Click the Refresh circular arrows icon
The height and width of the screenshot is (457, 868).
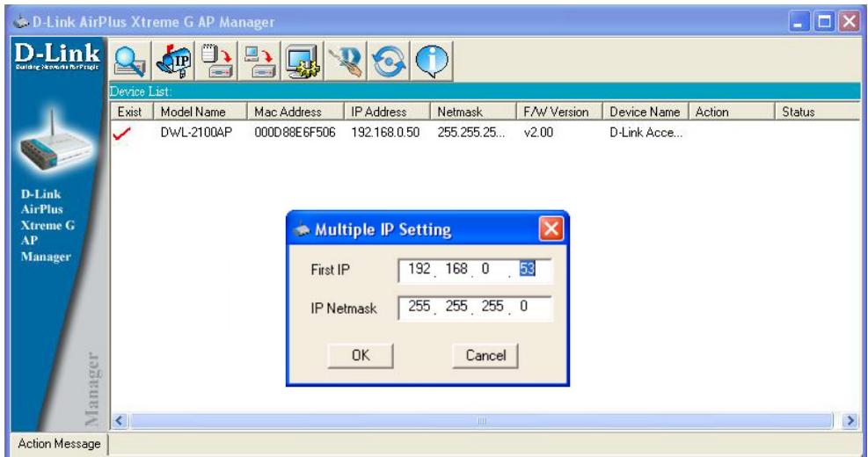point(390,61)
